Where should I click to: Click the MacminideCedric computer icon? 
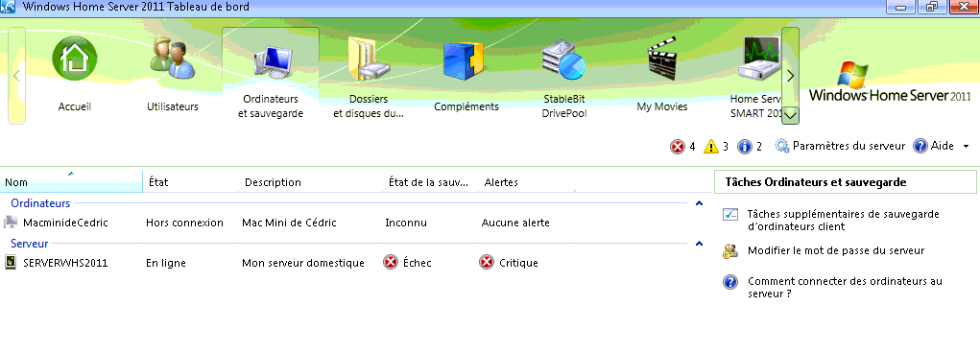(x=11, y=223)
